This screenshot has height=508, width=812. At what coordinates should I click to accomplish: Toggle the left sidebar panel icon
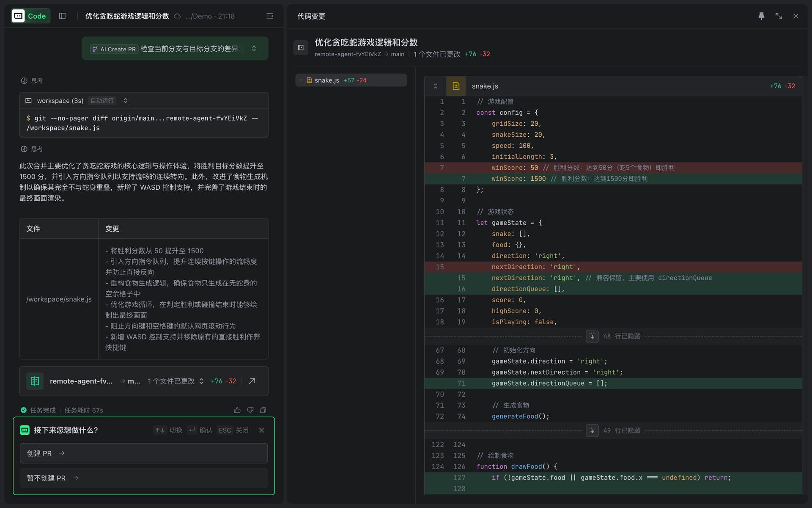click(x=62, y=16)
